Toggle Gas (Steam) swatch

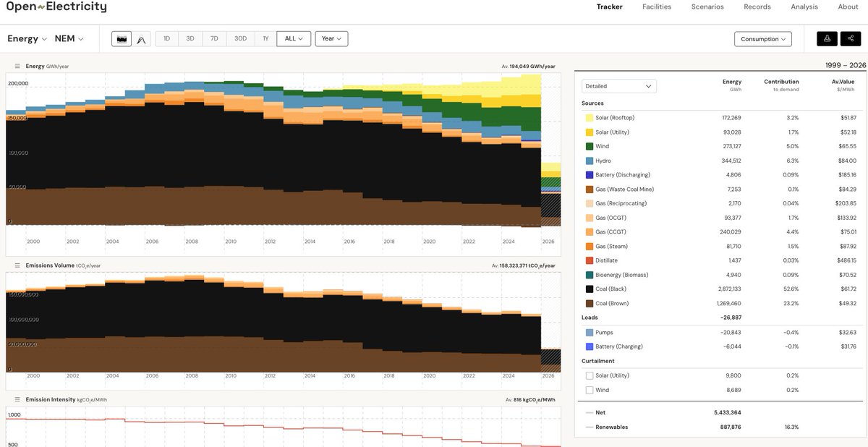coord(590,247)
